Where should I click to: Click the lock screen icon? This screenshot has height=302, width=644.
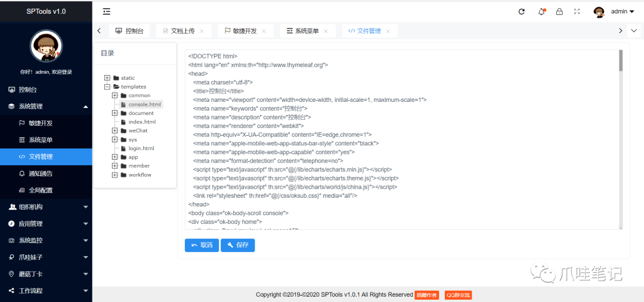tap(559, 11)
